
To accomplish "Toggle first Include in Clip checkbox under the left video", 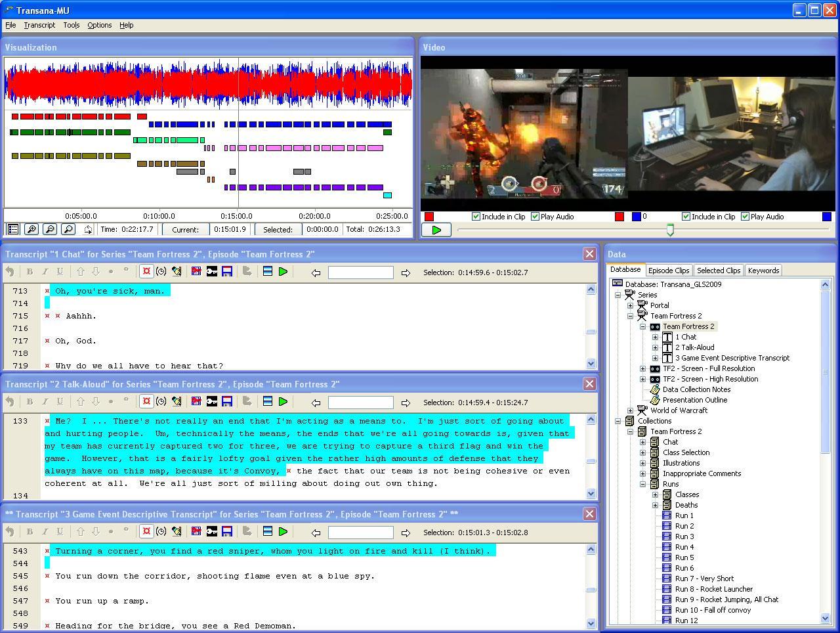I will [476, 217].
